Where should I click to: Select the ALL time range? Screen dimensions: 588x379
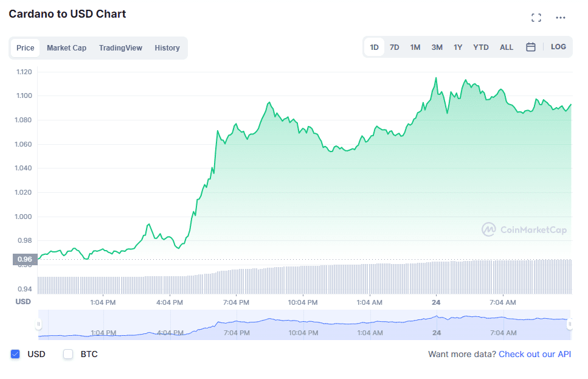(x=506, y=46)
